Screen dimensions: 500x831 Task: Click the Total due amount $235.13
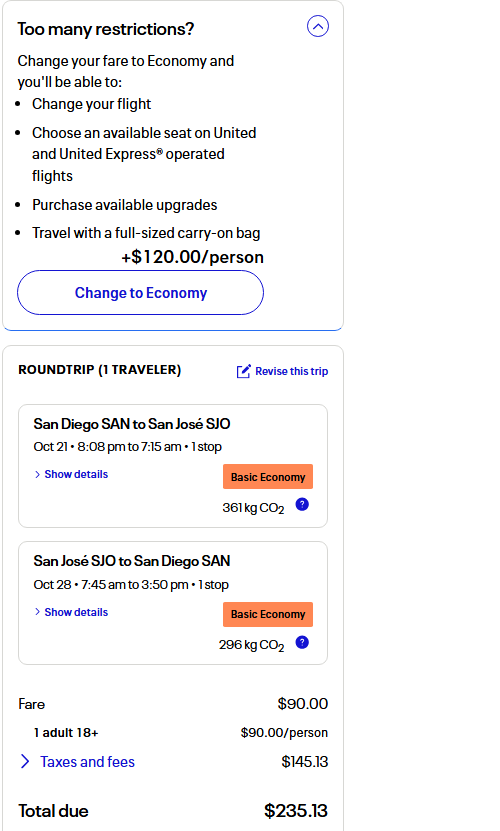click(296, 811)
